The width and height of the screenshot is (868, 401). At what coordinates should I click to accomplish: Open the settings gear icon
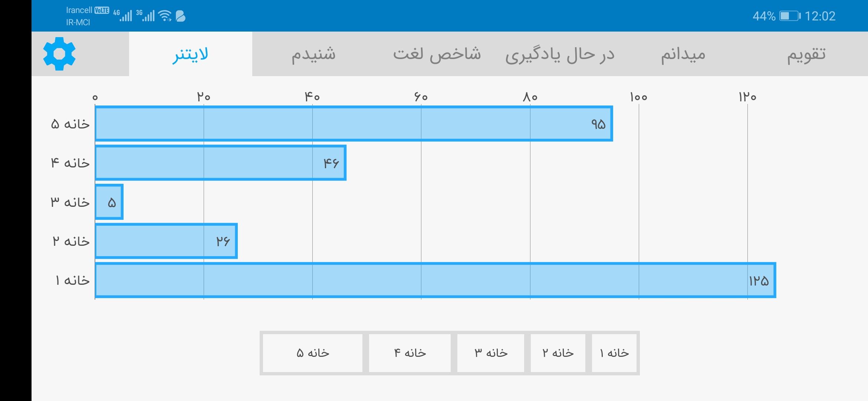coord(59,54)
